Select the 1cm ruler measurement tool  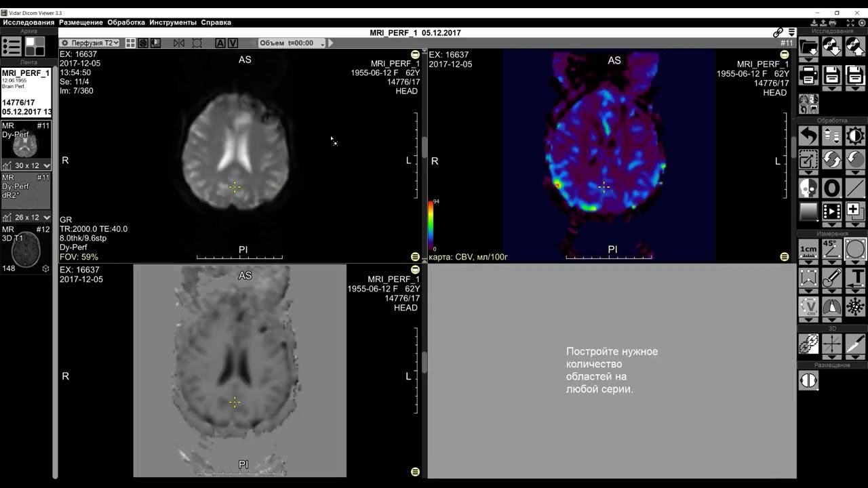(808, 249)
